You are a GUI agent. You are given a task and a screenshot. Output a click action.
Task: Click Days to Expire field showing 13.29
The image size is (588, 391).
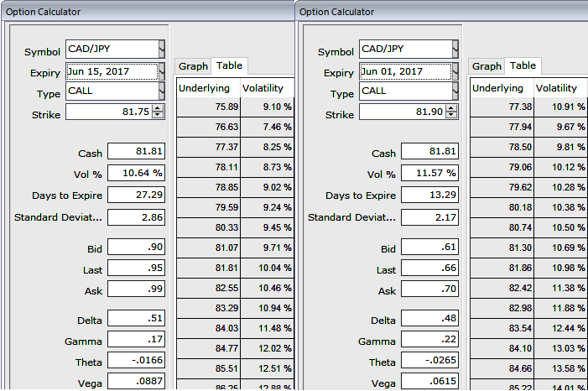[x=429, y=195]
